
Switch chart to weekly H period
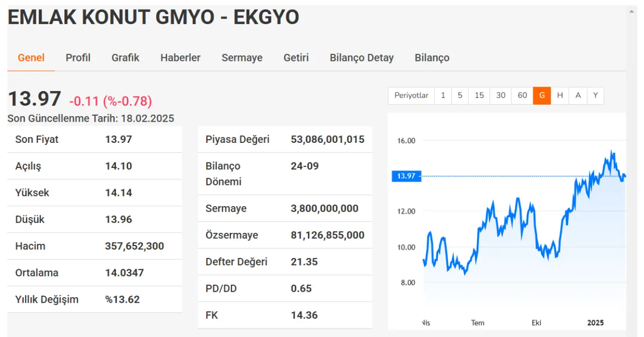pyautogui.click(x=560, y=96)
